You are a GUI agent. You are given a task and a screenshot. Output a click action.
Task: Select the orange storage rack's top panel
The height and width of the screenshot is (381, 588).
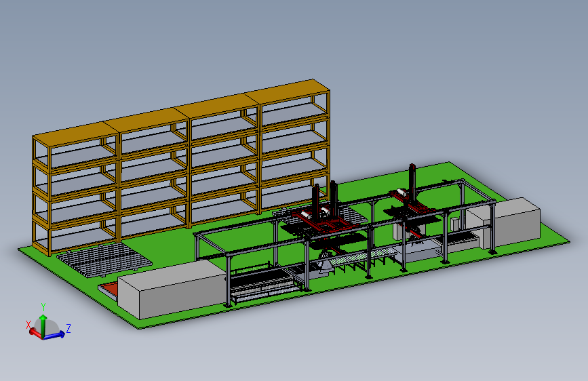pos(181,113)
